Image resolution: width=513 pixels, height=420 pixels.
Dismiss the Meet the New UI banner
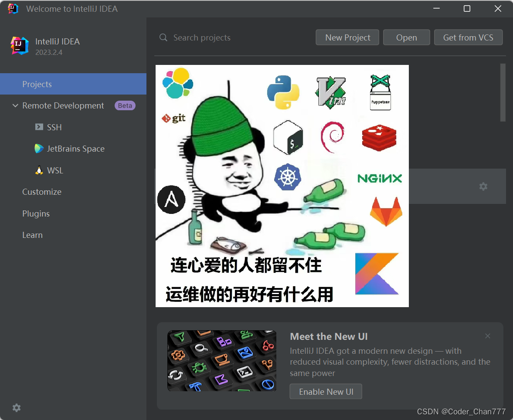[487, 336]
